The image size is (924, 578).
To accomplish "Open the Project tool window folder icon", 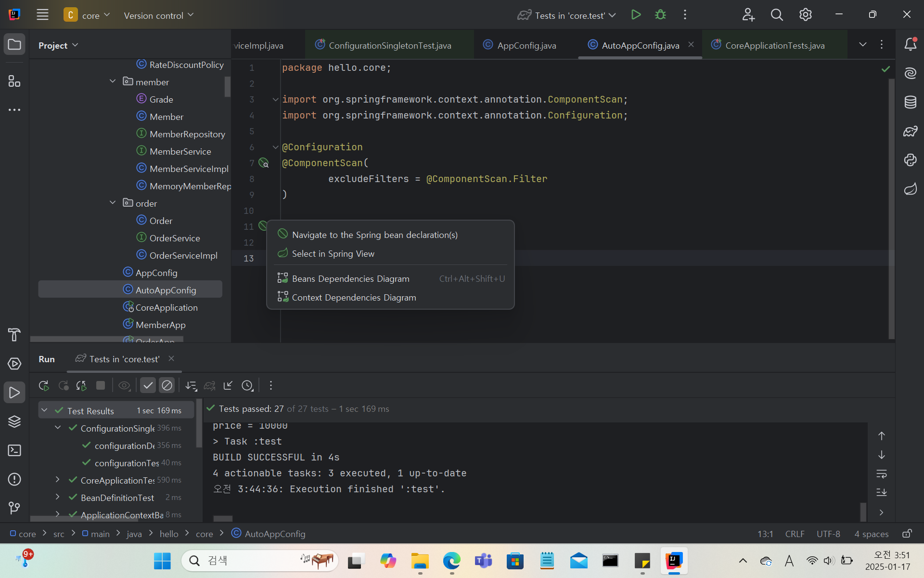I will coord(14,45).
